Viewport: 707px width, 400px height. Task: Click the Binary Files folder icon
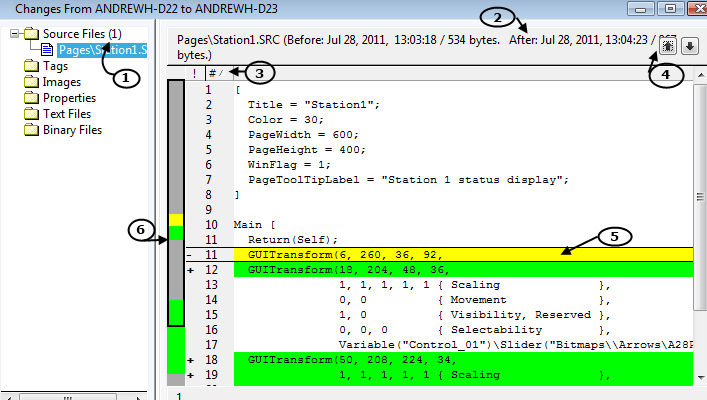point(30,130)
